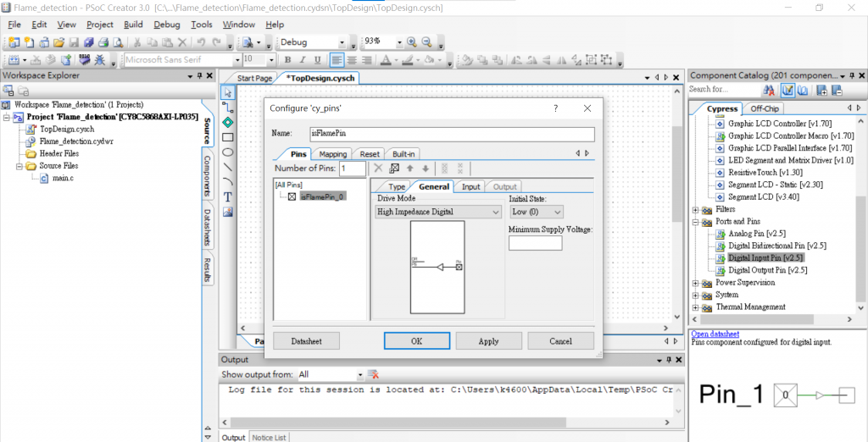The height and width of the screenshot is (442, 868).
Task: Open the Drive Mode dropdown
Action: (438, 212)
